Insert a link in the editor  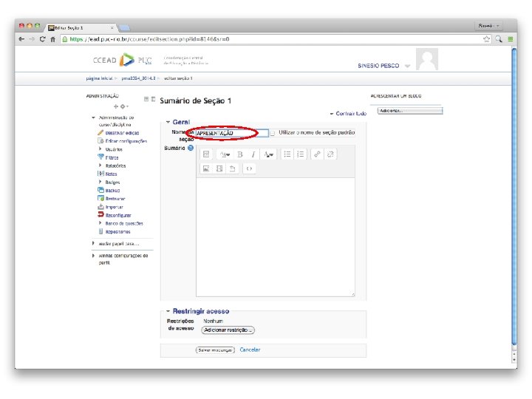pyautogui.click(x=317, y=154)
